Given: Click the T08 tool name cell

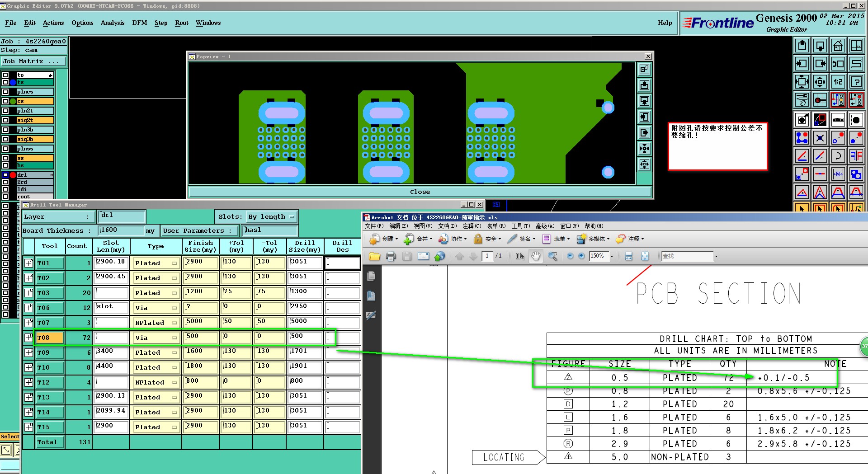Looking at the screenshot, I should tap(50, 338).
